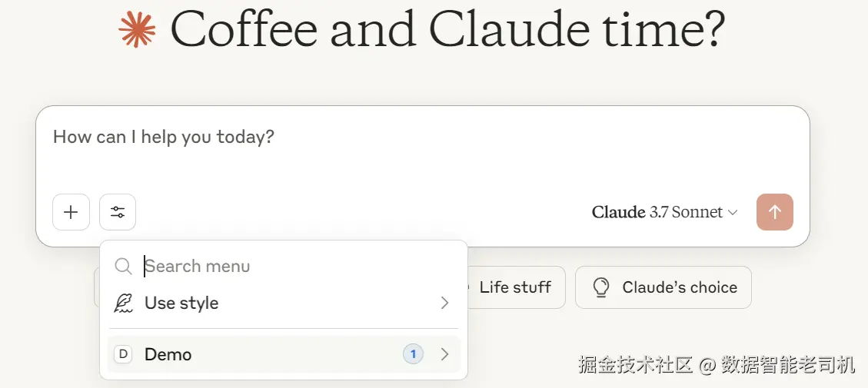Click the feather icon beside Use style
Image resolution: width=868 pixels, height=388 pixels.
click(x=123, y=303)
